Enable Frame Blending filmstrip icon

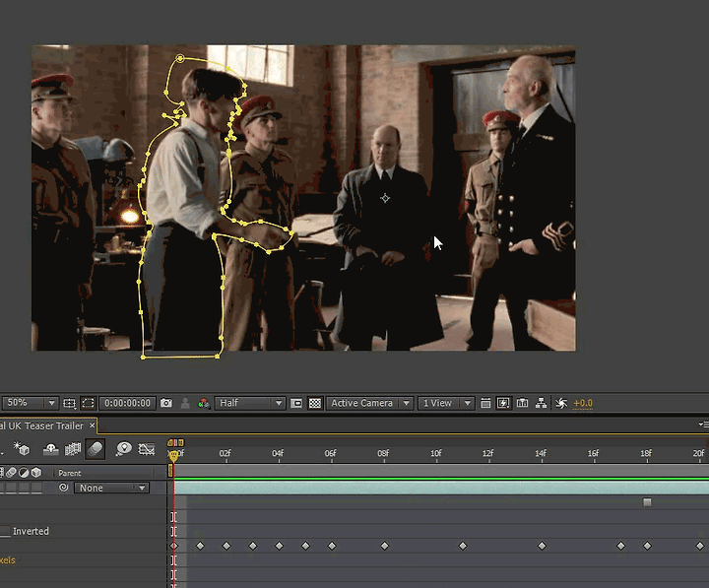(72, 449)
